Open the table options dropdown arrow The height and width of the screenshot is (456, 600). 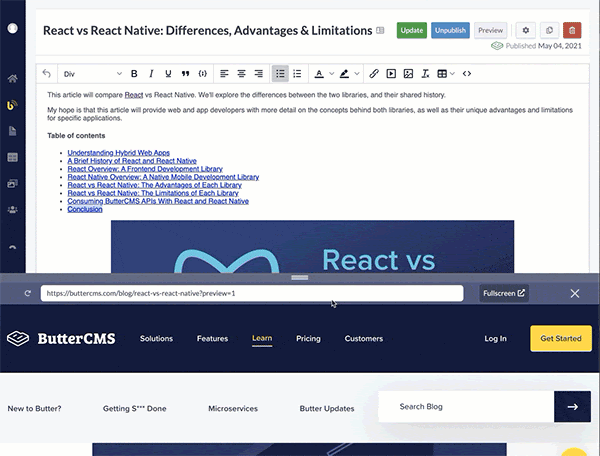click(x=452, y=74)
